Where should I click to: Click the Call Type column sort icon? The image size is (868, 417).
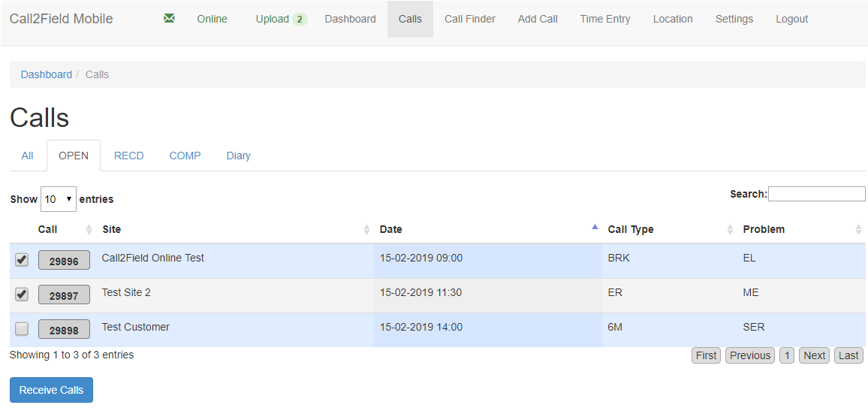click(x=730, y=230)
